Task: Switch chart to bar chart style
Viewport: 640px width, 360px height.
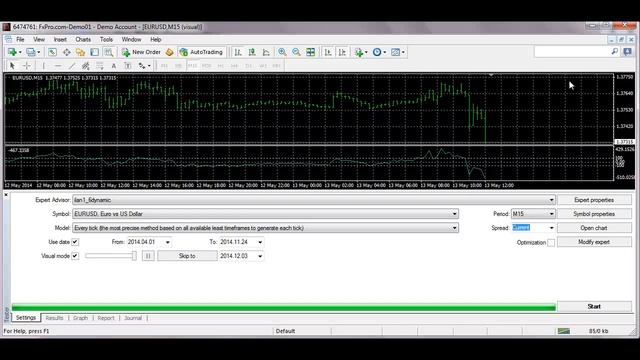Action: click(238, 52)
